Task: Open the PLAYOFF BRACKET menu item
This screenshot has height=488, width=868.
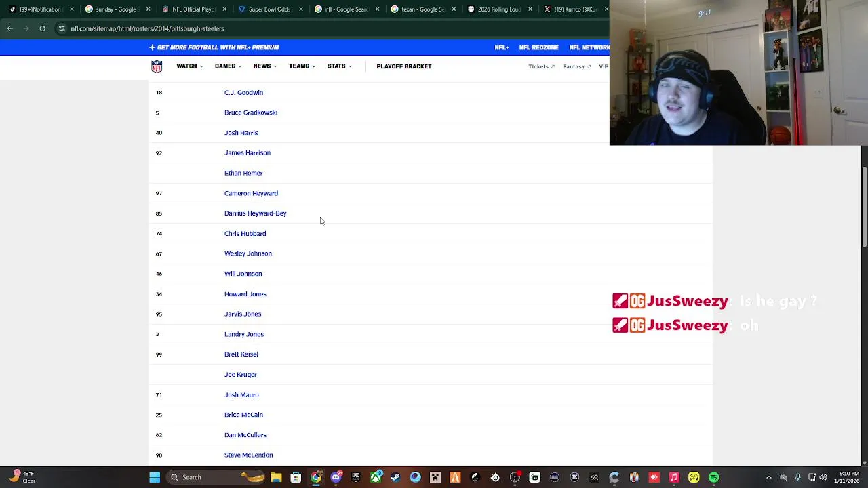Action: (x=404, y=66)
